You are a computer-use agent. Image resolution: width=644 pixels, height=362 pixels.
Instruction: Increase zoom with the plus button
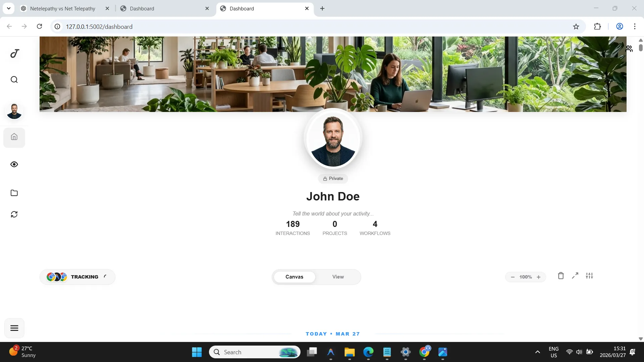[x=539, y=277]
